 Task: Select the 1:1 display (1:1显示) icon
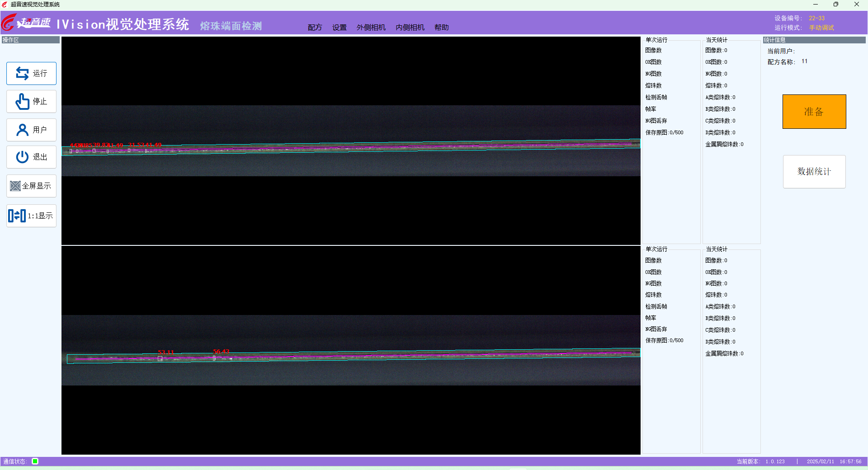17,216
